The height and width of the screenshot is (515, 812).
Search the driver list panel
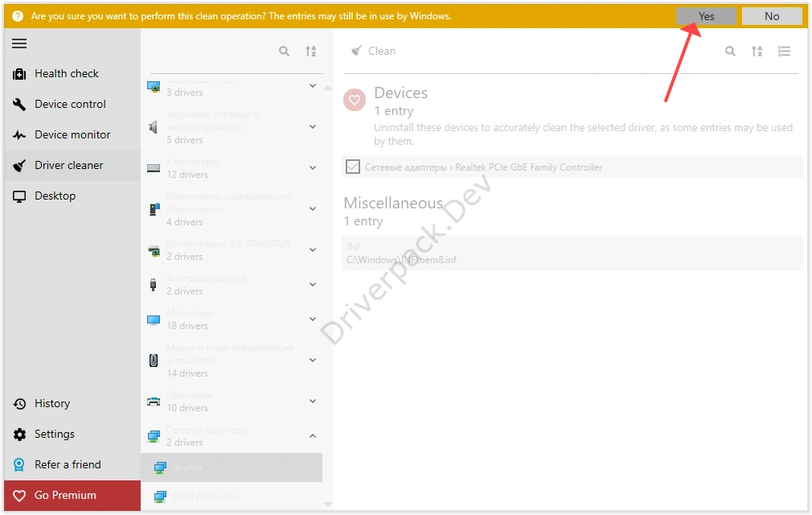[x=284, y=51]
